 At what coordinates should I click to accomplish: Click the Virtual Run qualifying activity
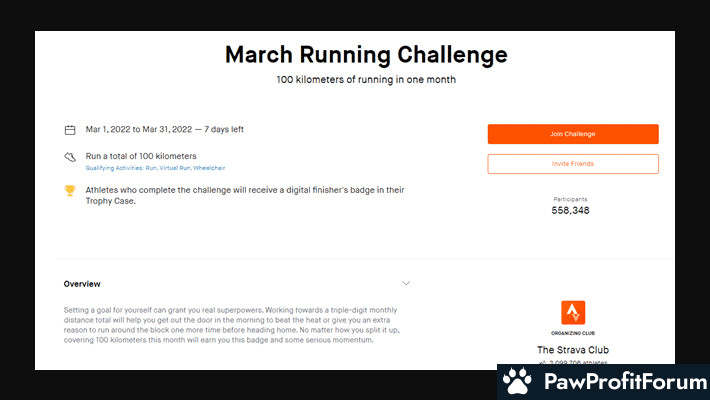172,168
